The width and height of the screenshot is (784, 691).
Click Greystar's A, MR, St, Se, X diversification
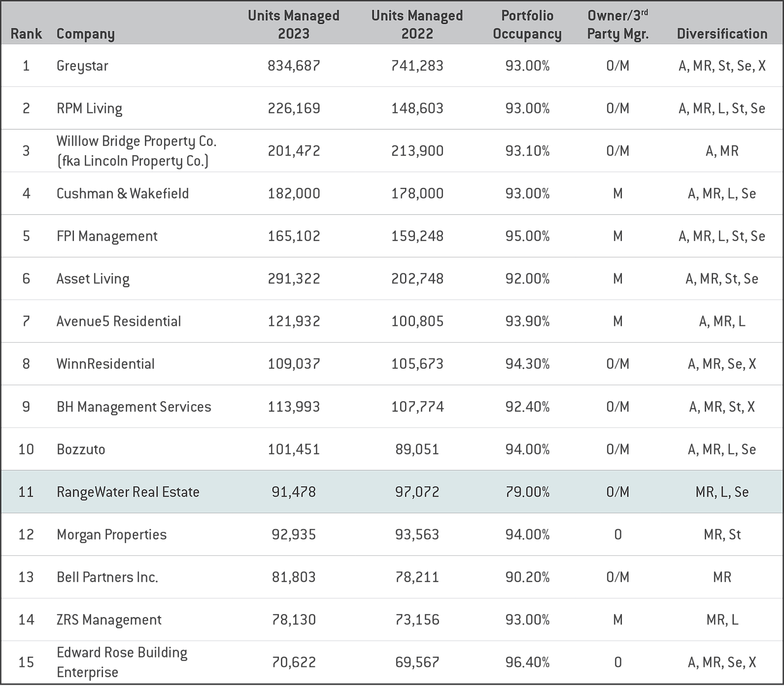click(x=722, y=66)
